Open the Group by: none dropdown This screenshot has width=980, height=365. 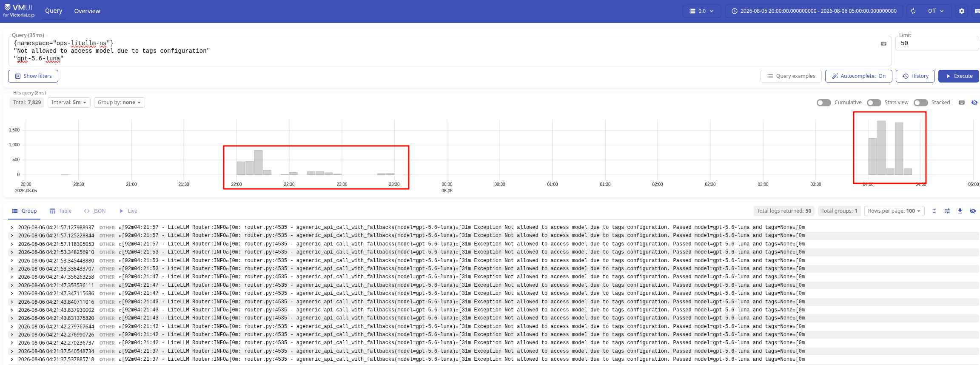pos(120,103)
